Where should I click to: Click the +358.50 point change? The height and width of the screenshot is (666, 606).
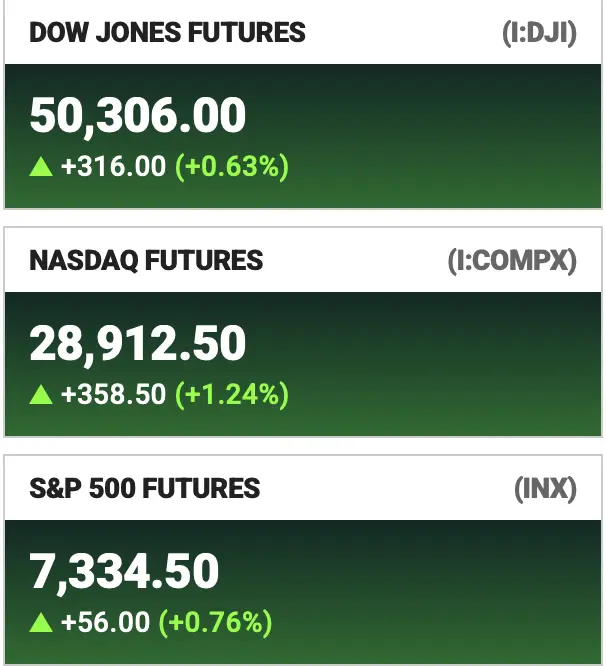click(x=113, y=394)
